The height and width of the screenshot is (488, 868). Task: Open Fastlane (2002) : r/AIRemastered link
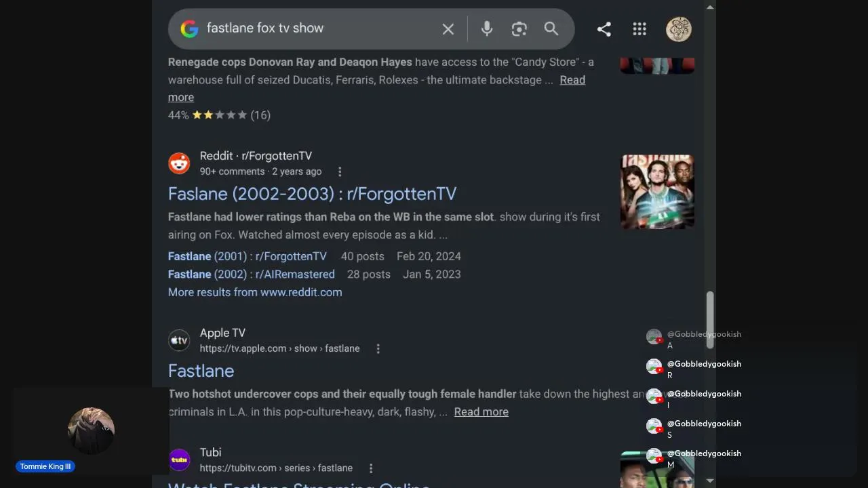tap(252, 274)
